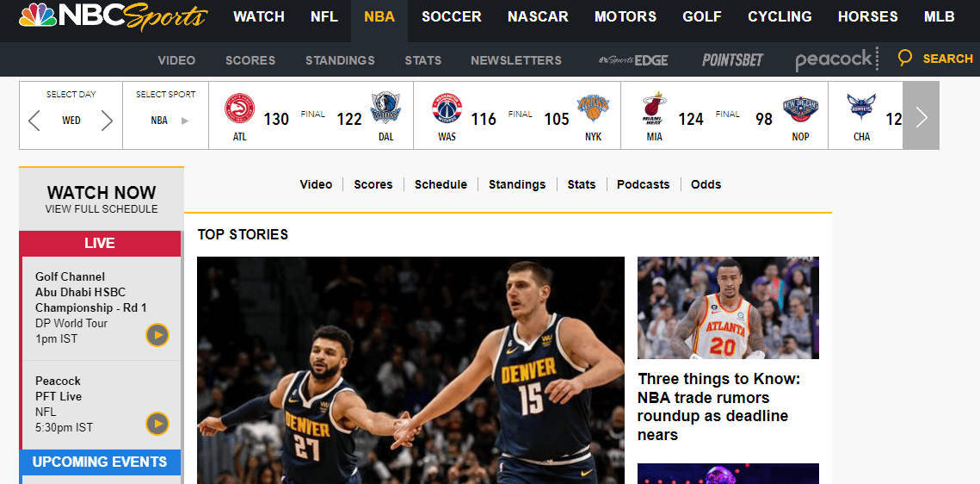This screenshot has width=980, height=484.
Task: Open the MOTORS menu item
Action: (x=626, y=17)
